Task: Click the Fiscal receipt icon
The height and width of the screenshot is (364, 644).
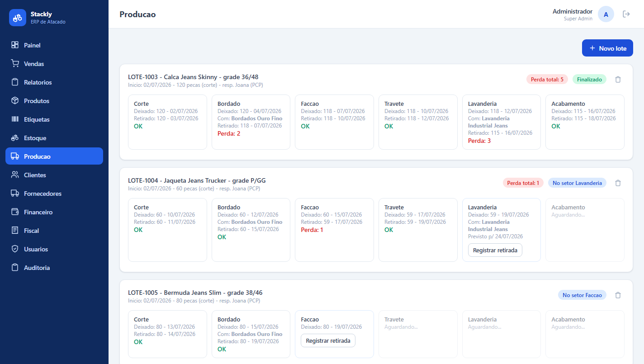Action: (15, 231)
